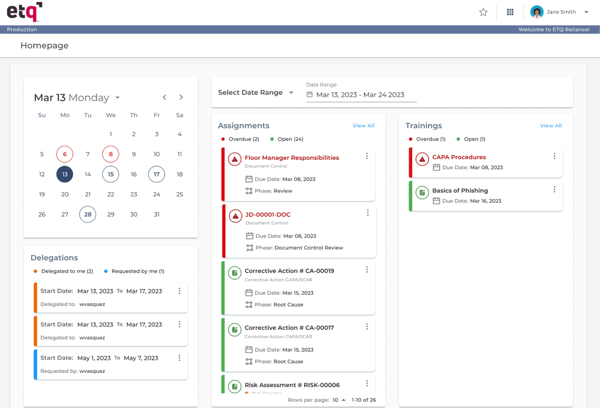Click View All in Assignments

(x=363, y=126)
